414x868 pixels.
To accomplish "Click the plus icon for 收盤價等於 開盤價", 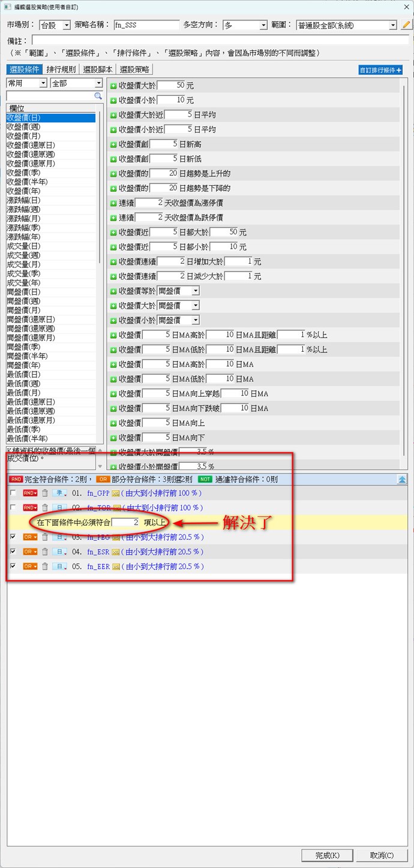I will (x=113, y=291).
